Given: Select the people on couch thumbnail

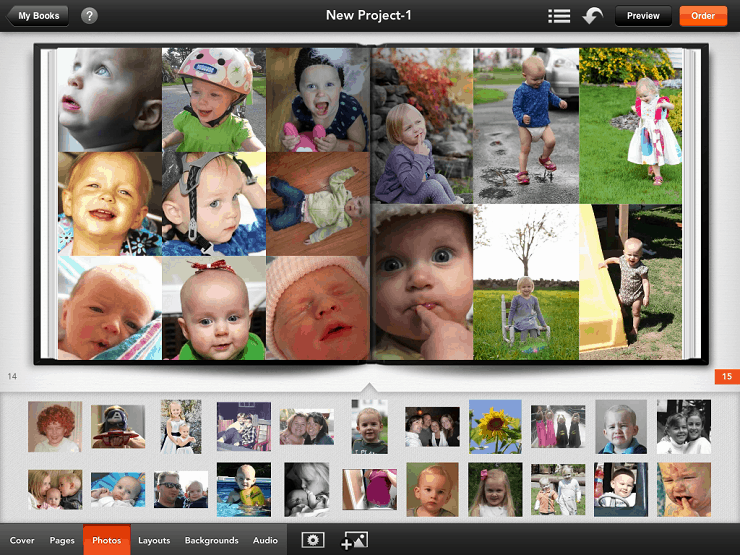Looking at the screenshot, I should point(244,427).
